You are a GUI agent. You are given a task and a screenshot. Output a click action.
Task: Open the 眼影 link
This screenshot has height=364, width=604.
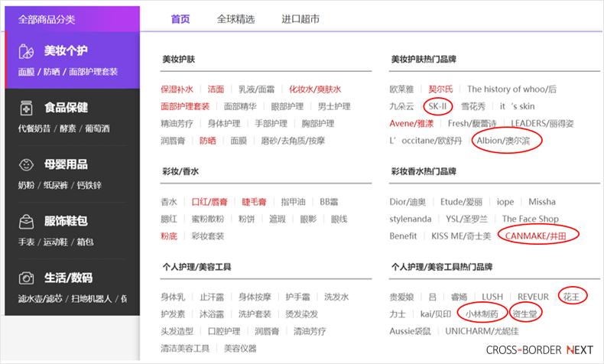[x=308, y=219]
